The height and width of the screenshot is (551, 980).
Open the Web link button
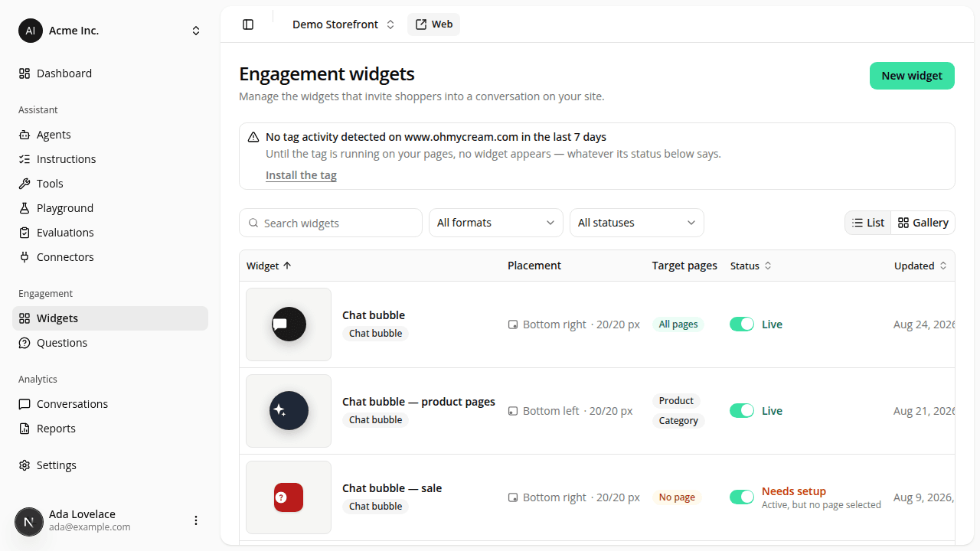coord(433,24)
